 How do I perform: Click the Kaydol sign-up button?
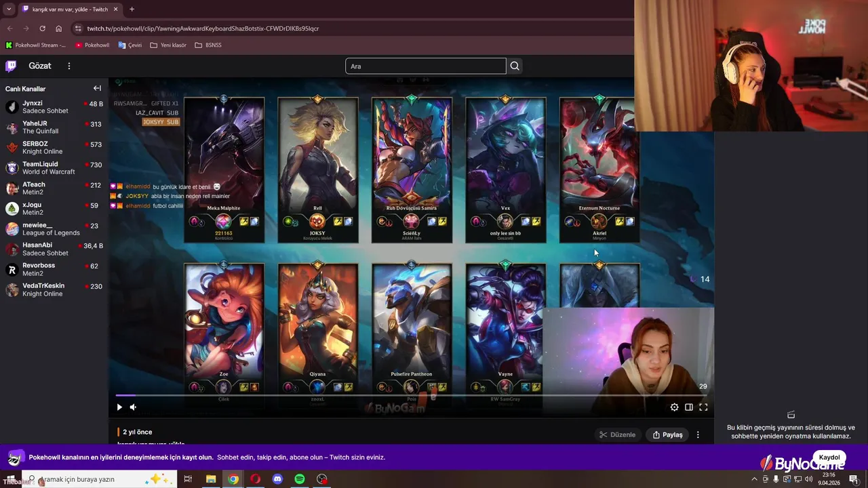[x=829, y=457]
